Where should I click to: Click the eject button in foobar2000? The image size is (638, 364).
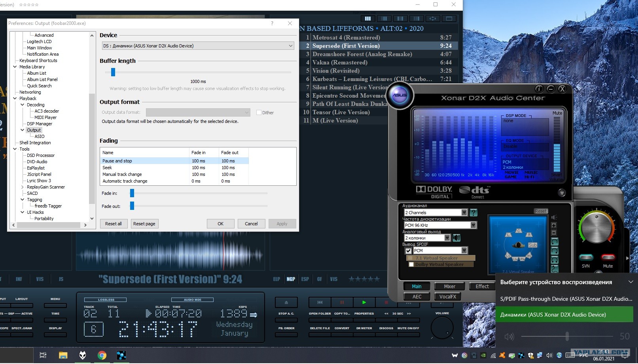tap(286, 302)
